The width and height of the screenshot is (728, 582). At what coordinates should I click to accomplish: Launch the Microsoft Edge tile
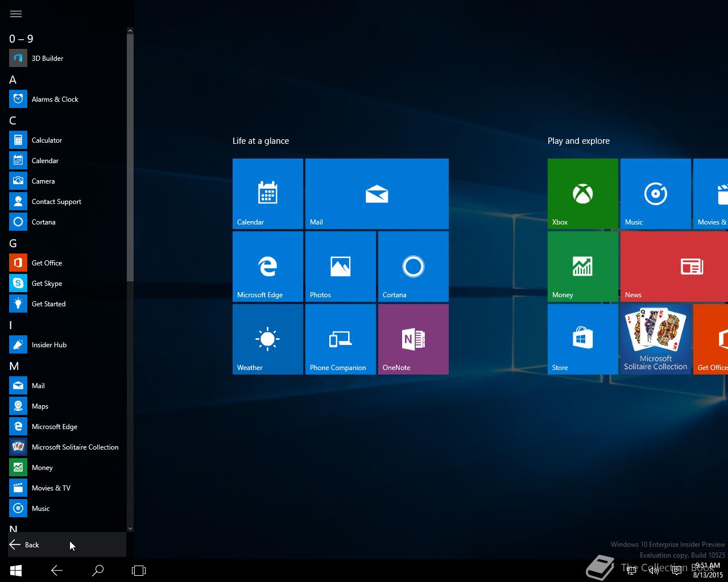(x=268, y=267)
